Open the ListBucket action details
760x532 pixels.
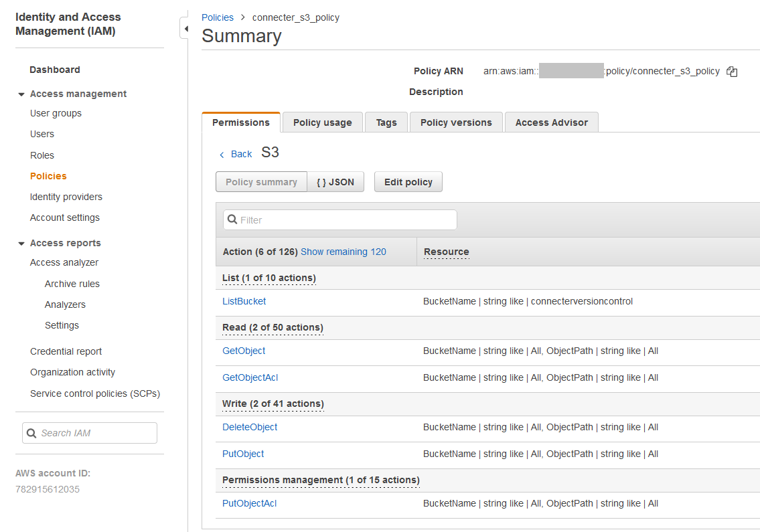[244, 301]
